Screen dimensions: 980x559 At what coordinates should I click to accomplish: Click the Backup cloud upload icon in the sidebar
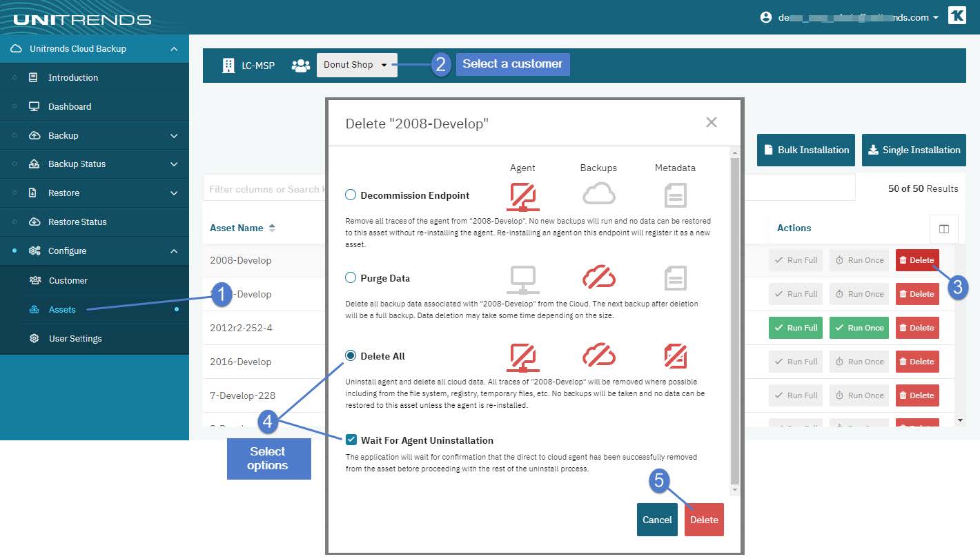(x=34, y=136)
